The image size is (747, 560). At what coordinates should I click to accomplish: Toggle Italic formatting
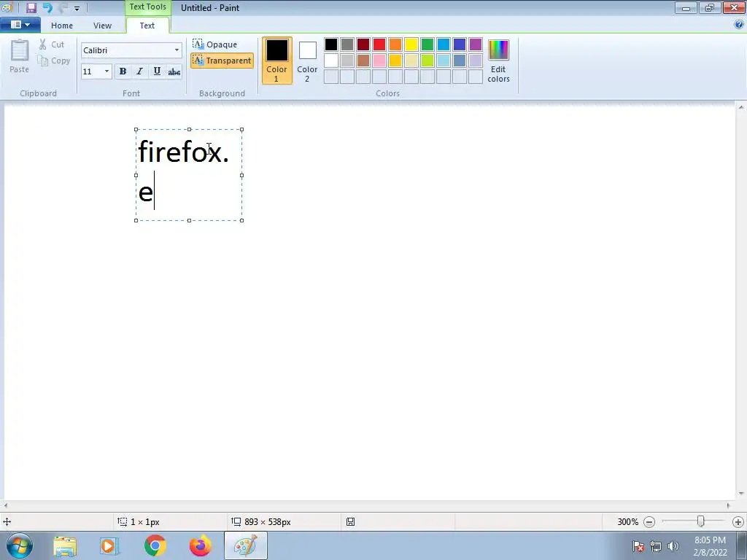click(139, 71)
